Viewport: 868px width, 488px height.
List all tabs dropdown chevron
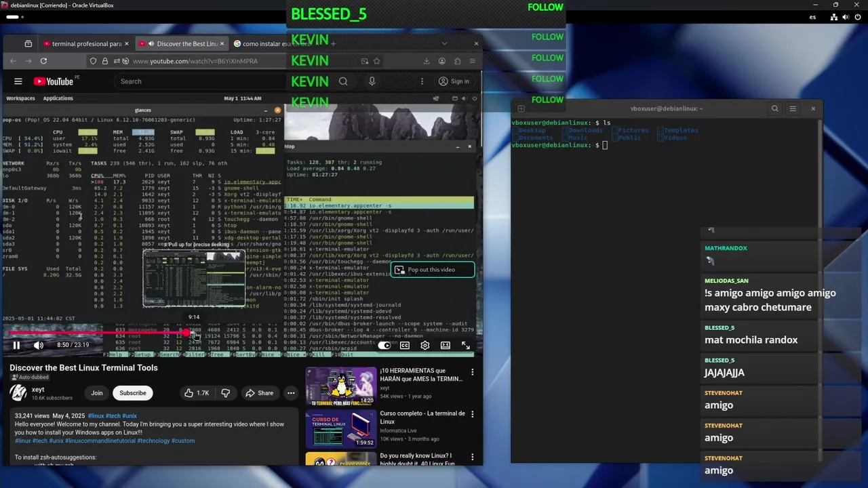click(444, 44)
